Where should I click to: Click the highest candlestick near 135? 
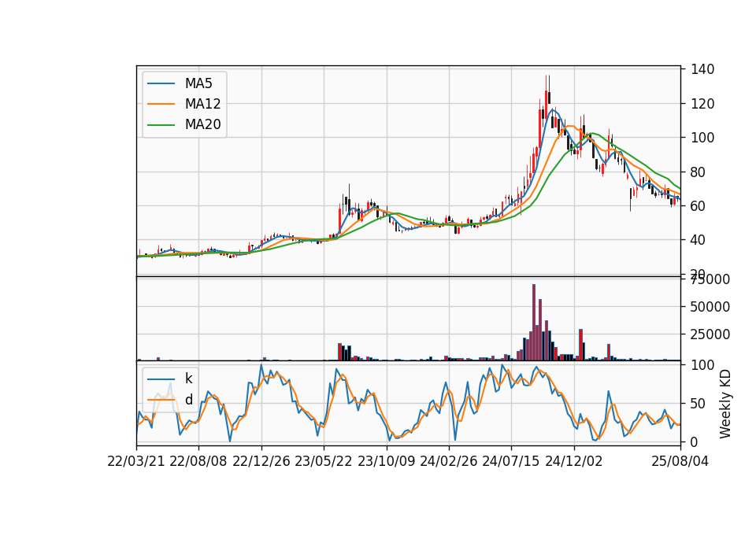tap(547, 96)
